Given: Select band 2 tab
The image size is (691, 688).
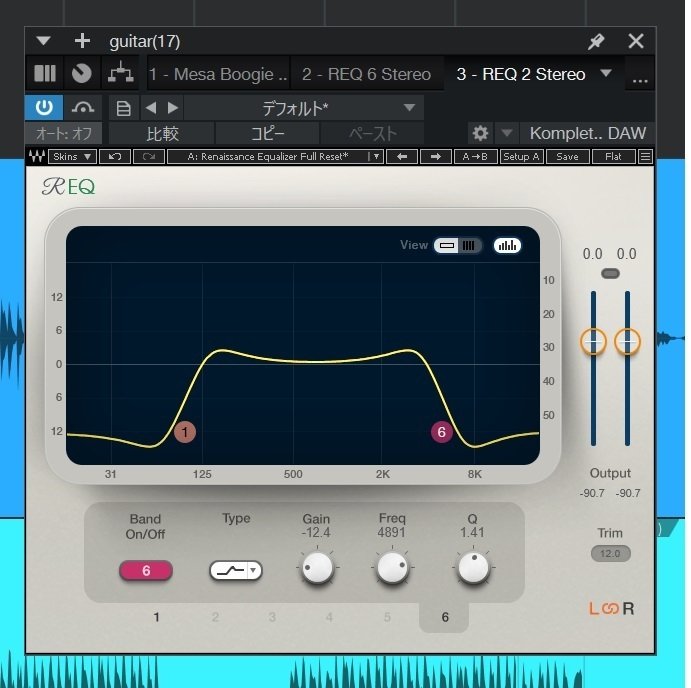Looking at the screenshot, I should pos(215,617).
